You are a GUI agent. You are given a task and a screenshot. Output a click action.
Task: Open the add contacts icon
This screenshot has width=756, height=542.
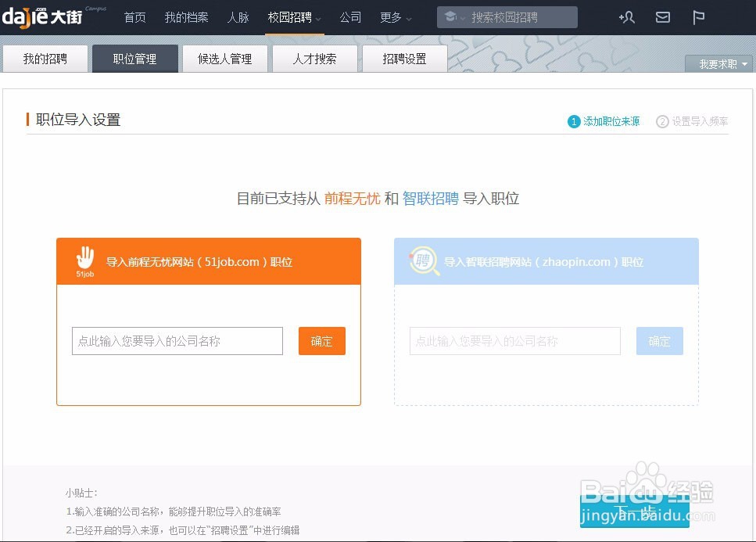[x=626, y=17]
